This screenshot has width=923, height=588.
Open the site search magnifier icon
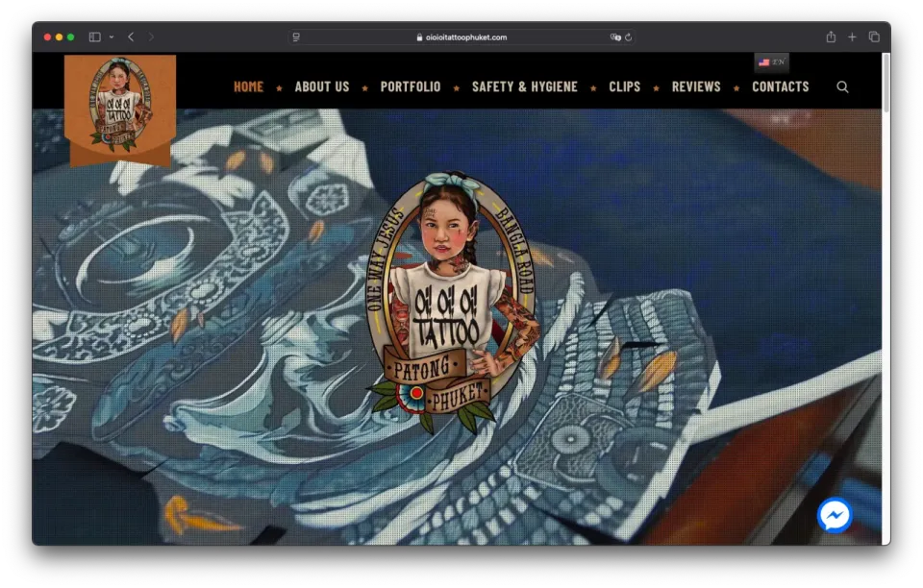click(842, 87)
